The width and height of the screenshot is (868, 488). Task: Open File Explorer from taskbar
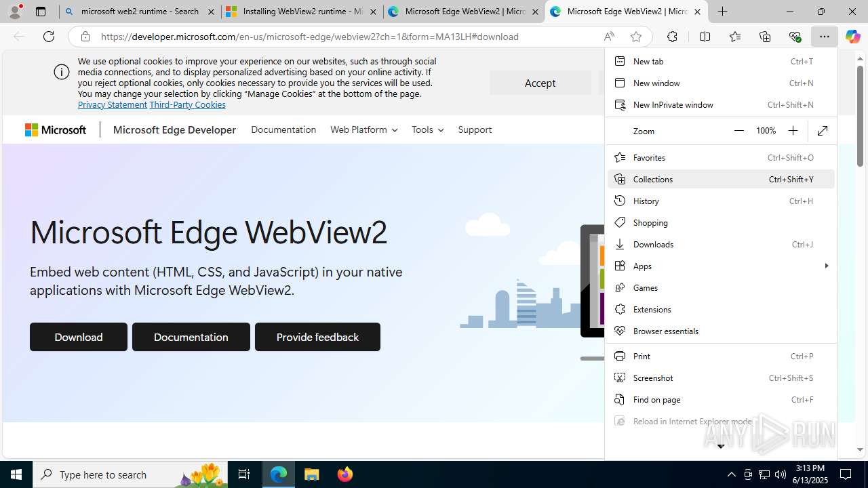pos(311,474)
